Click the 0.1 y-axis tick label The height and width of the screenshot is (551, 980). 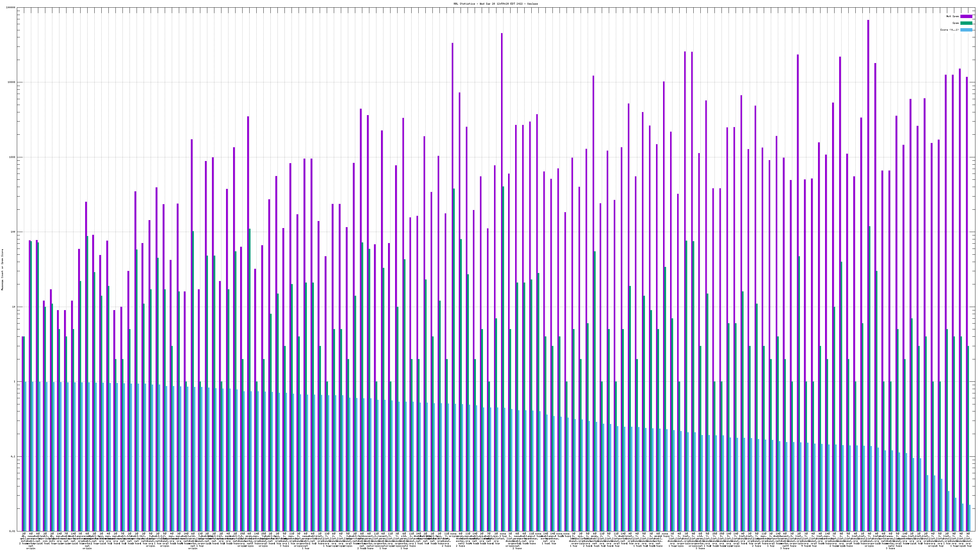[x=13, y=456]
